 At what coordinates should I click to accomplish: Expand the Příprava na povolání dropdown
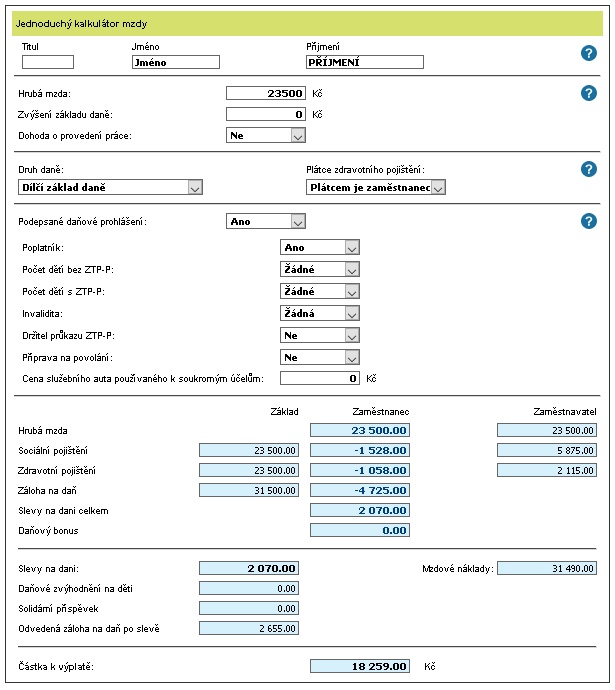[319, 357]
